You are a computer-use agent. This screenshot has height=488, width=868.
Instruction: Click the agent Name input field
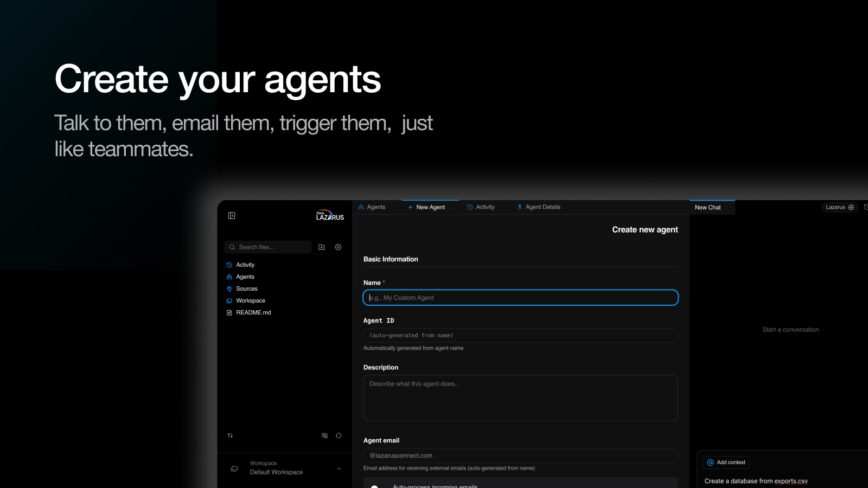coord(520,297)
